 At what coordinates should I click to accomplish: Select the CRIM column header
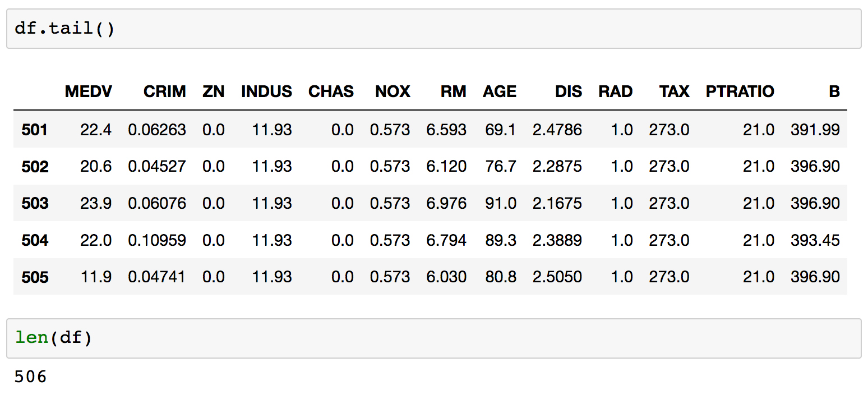pos(164,91)
